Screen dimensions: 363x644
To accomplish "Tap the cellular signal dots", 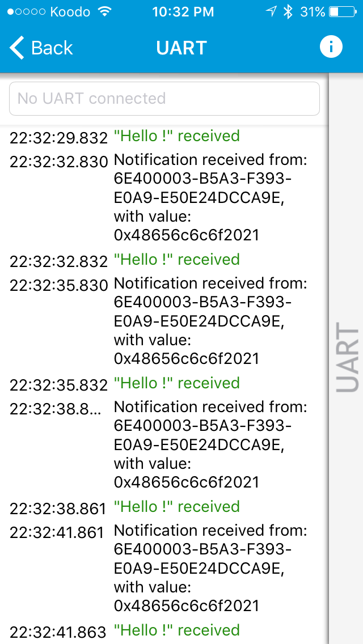I will [x=26, y=12].
